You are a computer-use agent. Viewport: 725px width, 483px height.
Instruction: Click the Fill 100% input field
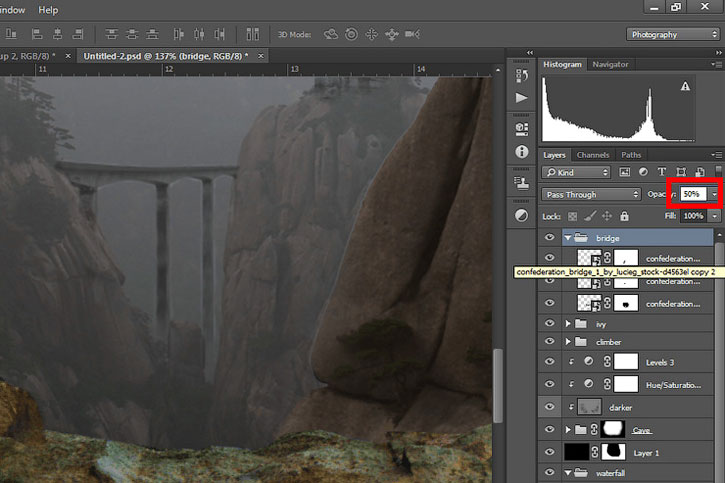click(x=694, y=216)
